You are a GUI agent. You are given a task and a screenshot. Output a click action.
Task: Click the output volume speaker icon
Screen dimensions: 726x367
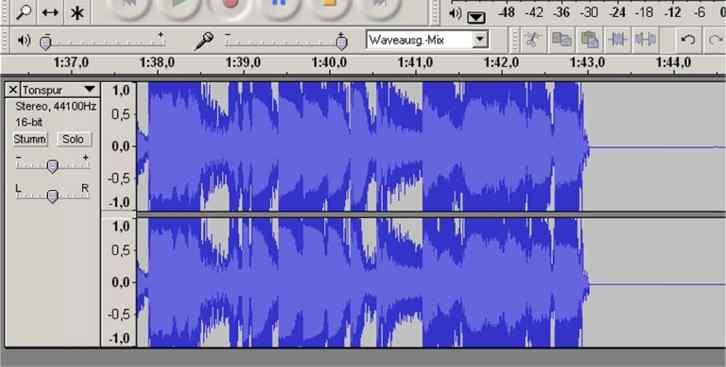24,41
